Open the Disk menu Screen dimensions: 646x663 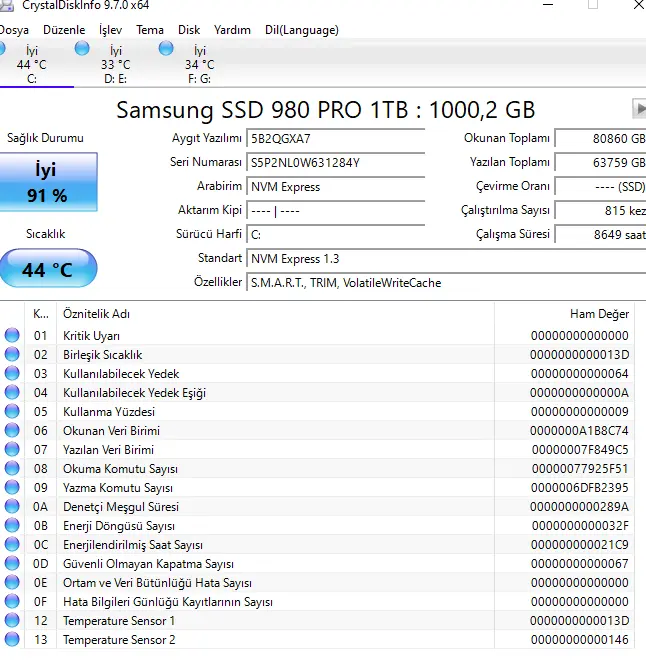(189, 30)
